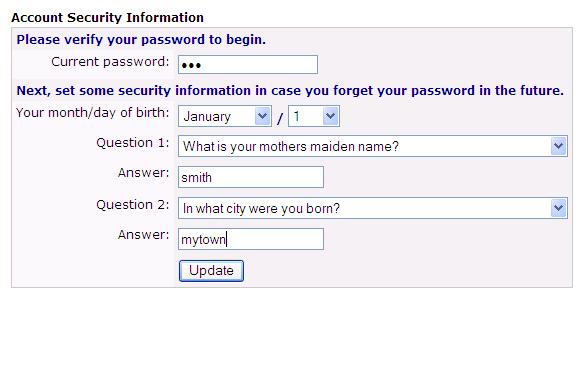Click the 'Current password:' label
The image size is (582, 383).
pos(110,62)
